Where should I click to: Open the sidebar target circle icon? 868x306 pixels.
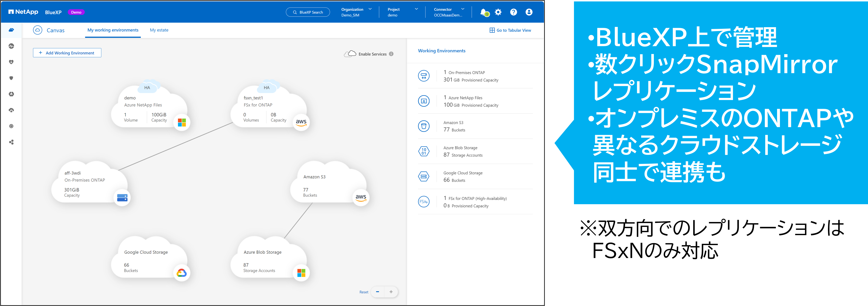click(11, 126)
